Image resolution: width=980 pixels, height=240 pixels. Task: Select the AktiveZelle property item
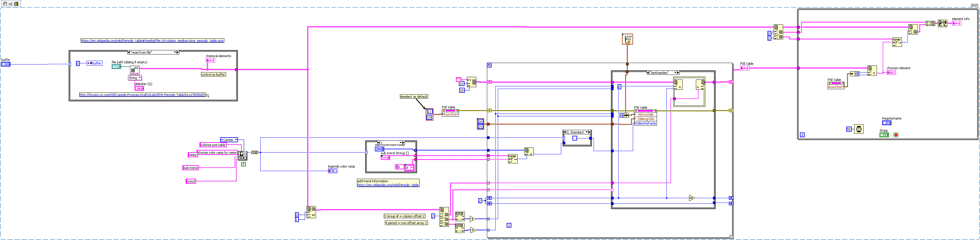645,115
